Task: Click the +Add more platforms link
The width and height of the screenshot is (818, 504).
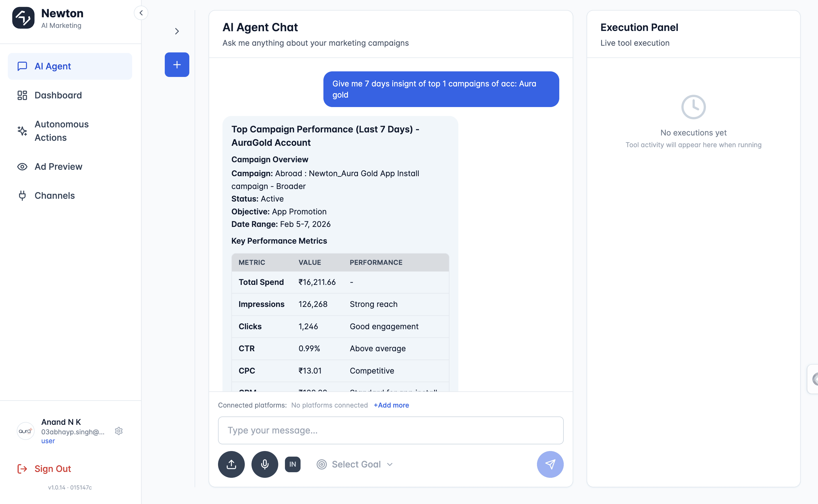Action: pos(391,405)
